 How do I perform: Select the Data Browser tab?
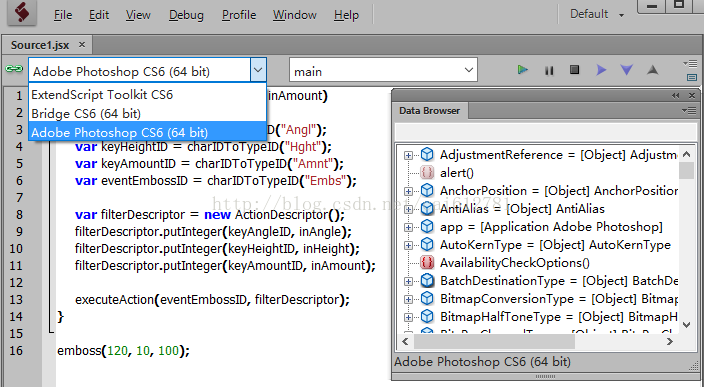[x=430, y=110]
